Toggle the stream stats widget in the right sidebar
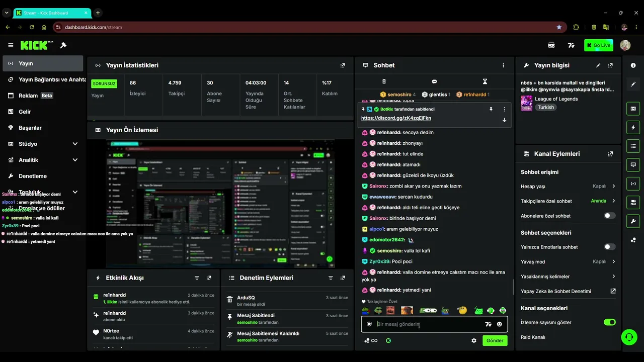This screenshot has height=362, width=644. [x=633, y=184]
